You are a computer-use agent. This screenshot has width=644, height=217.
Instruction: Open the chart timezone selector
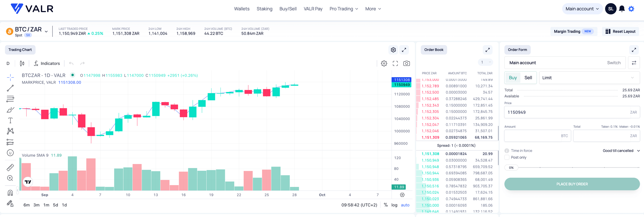[359, 205]
